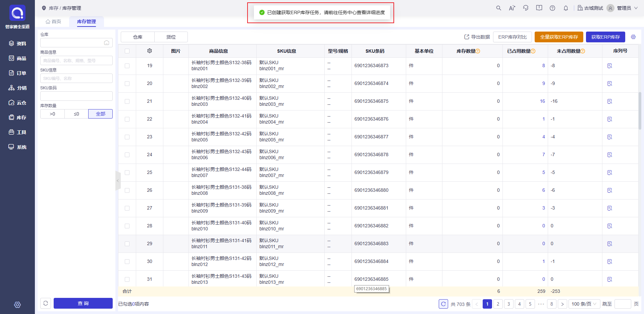Viewport: 644px width, 314px height.
Task: Open serial number icon for row 19
Action: pyautogui.click(x=610, y=66)
